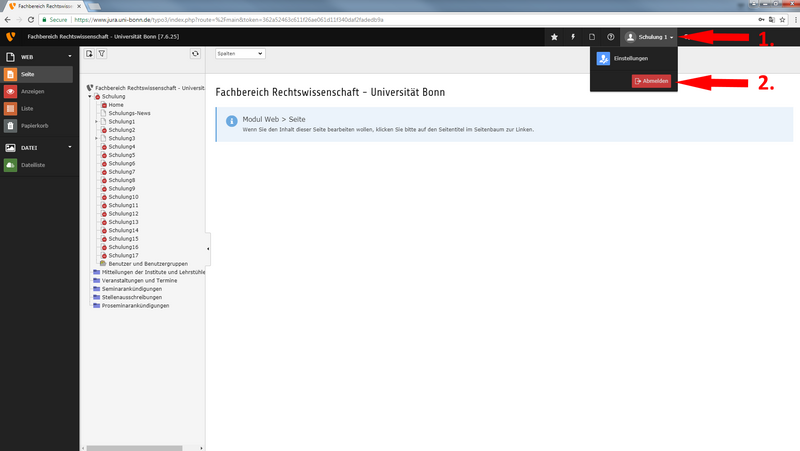Reload the browser page

coord(31,20)
